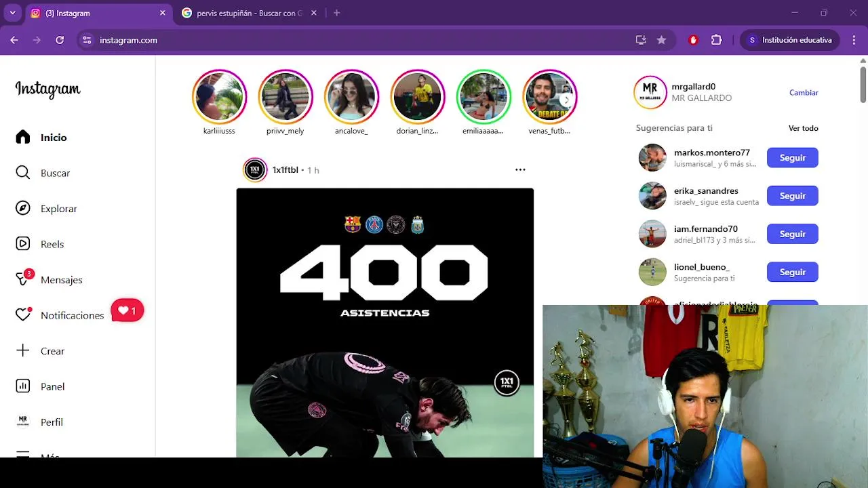Open karliiiusss story
Image resolution: width=868 pixels, height=488 pixels.
point(219,97)
